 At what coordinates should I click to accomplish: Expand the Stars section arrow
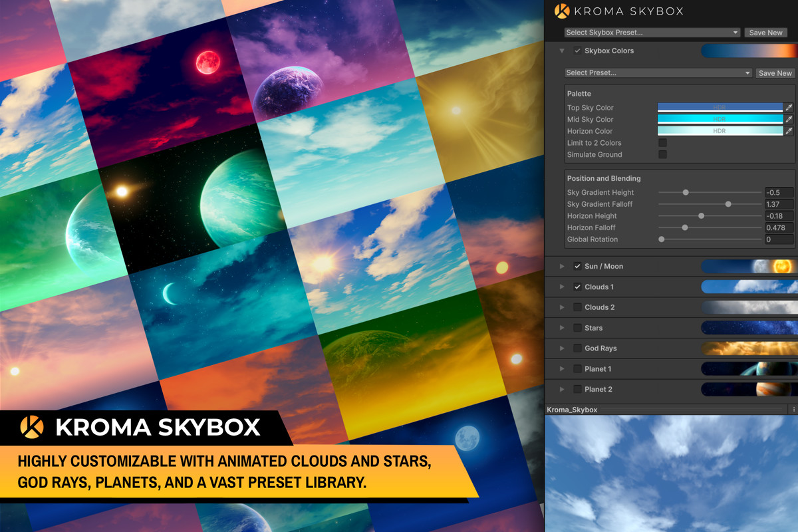(562, 328)
